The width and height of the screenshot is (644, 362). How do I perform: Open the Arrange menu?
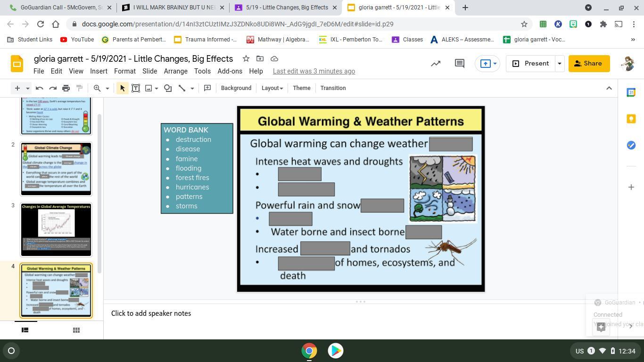(x=175, y=71)
